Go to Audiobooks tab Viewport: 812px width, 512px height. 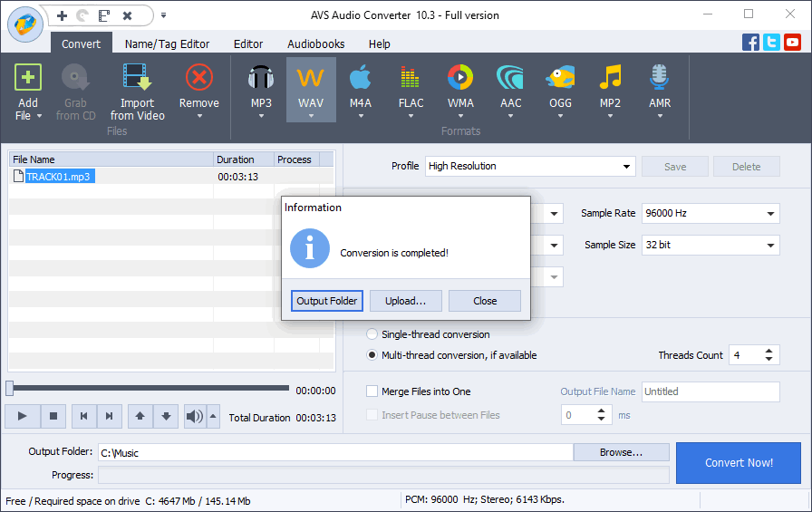pyautogui.click(x=316, y=44)
